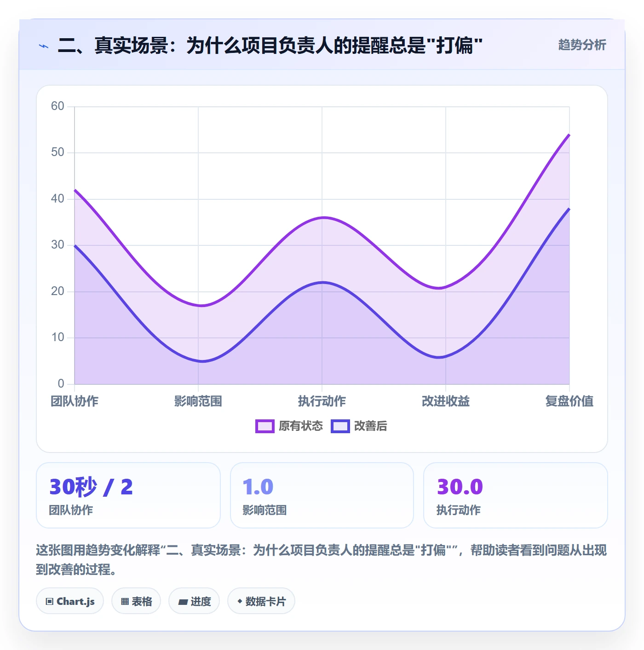Click the 原有状态 line point at 团队协作
Screen dimensions: 644x650
[x=75, y=190]
